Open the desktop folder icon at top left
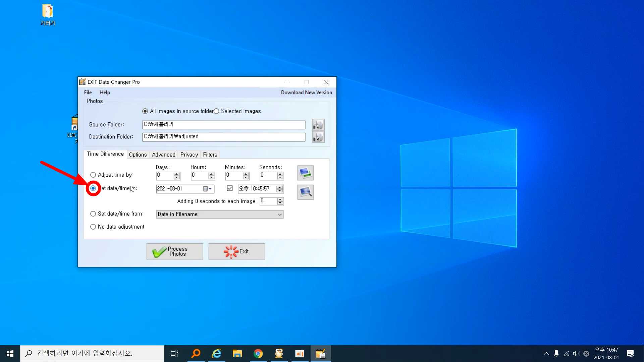644x362 pixels. click(x=48, y=12)
